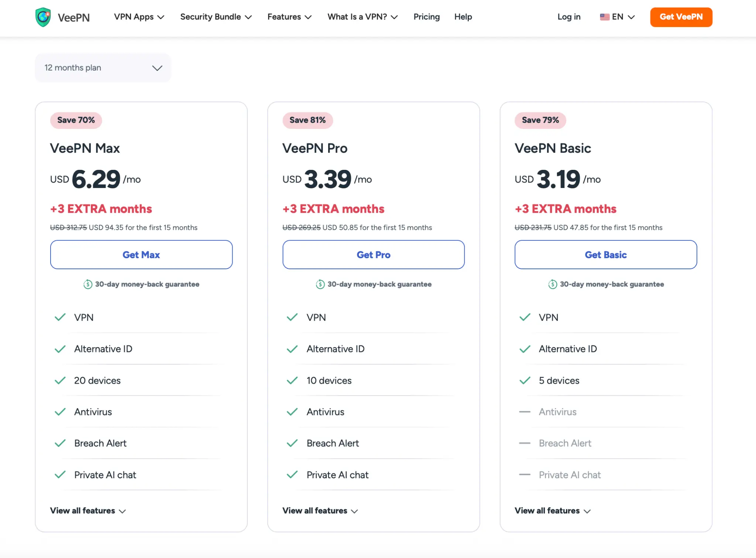Click money-back guarantee icon under Get Max
This screenshot has height=558, width=756.
(x=88, y=284)
